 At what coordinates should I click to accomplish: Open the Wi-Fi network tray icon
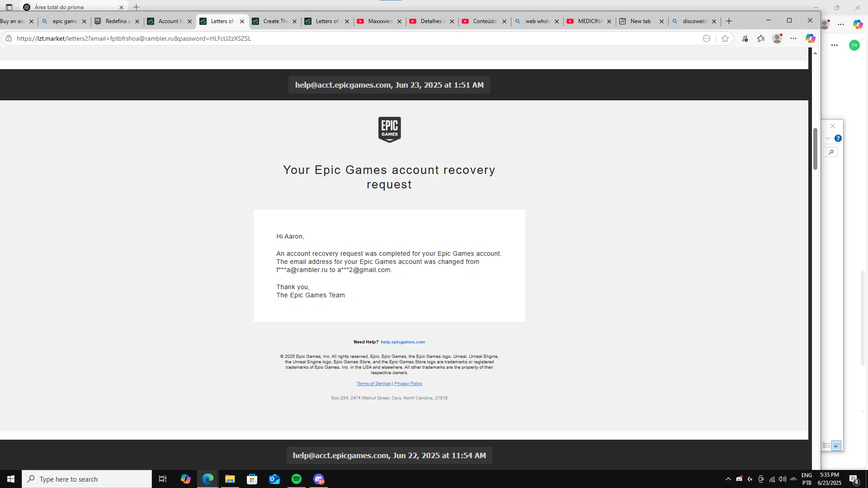772,479
